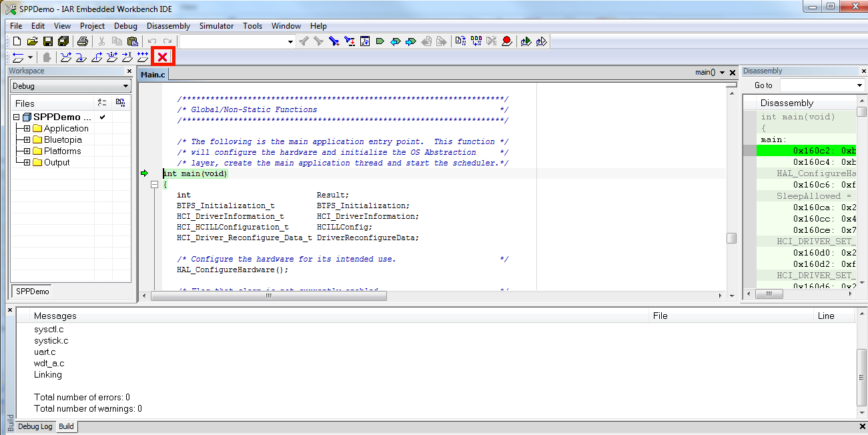Open the Disassembly Go to dropdown
This screenshot has width=868, height=435.
click(859, 85)
